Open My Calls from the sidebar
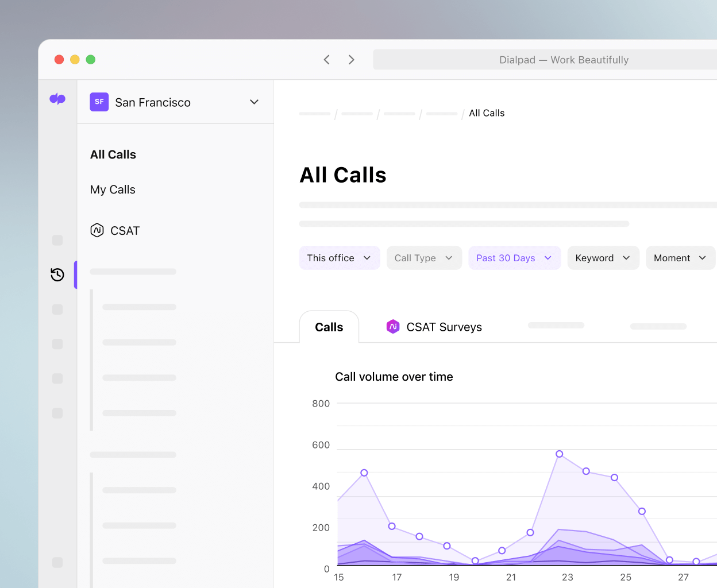 pyautogui.click(x=113, y=189)
